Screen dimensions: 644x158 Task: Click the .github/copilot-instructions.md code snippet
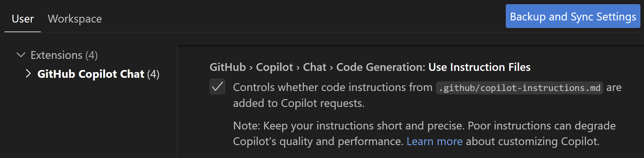(519, 88)
